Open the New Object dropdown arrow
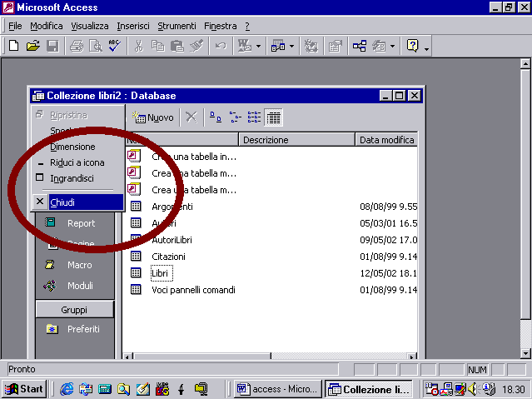Image resolution: width=532 pixels, height=399 pixels. pos(393,46)
